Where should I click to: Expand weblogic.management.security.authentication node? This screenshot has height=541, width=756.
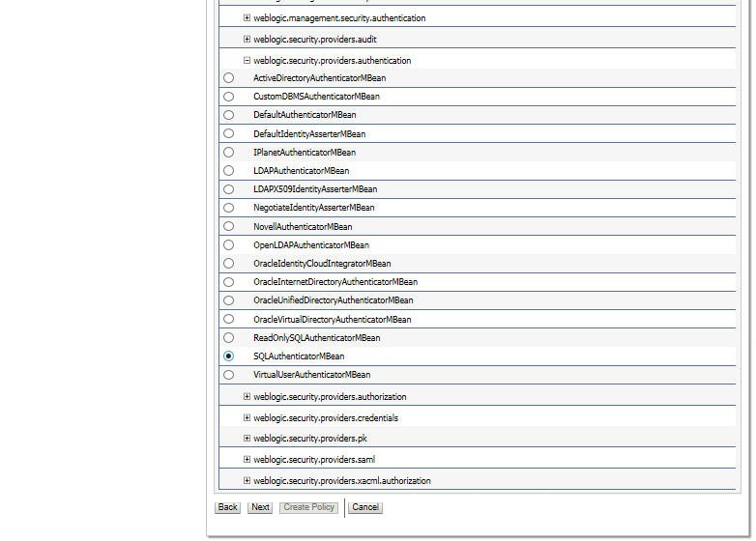[247, 17]
